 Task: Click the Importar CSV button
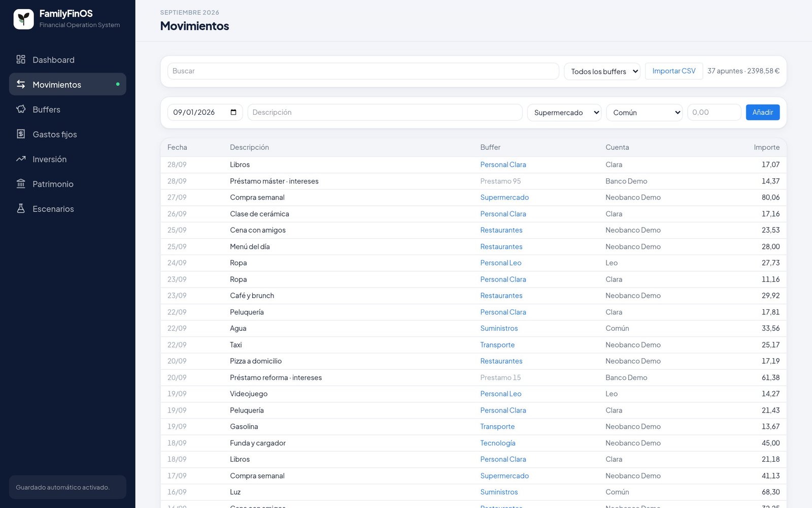point(674,71)
